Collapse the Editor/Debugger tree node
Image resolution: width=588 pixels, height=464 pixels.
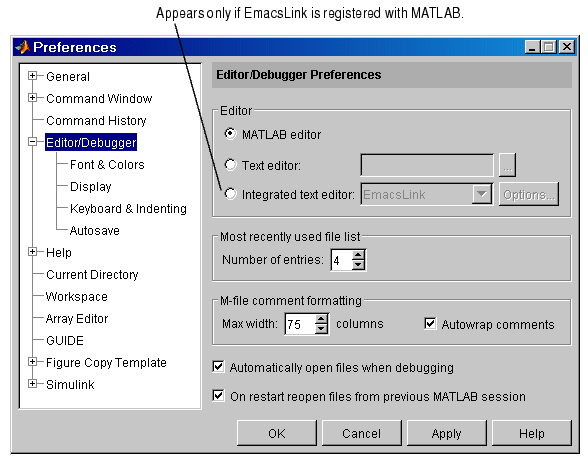[32, 142]
